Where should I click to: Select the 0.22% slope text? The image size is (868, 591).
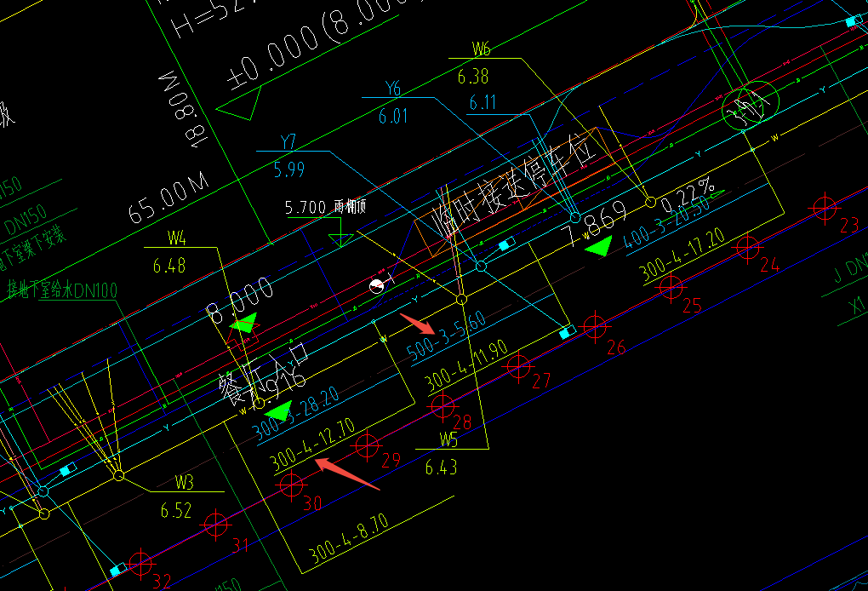tap(690, 194)
